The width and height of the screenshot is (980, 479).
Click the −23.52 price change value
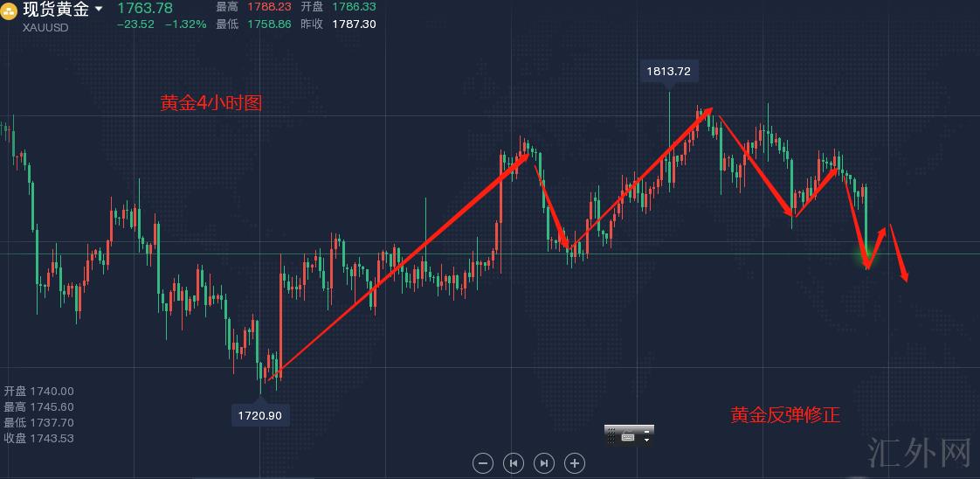pos(135,24)
